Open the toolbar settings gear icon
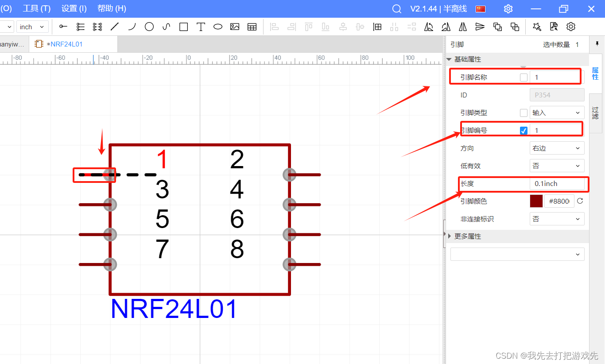Image resolution: width=605 pixels, height=364 pixels. [571, 27]
